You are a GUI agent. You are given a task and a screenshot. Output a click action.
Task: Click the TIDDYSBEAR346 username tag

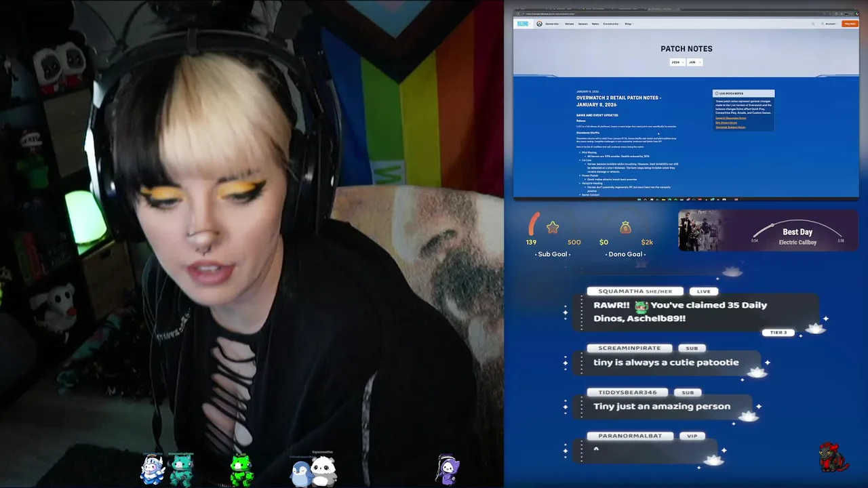click(627, 392)
